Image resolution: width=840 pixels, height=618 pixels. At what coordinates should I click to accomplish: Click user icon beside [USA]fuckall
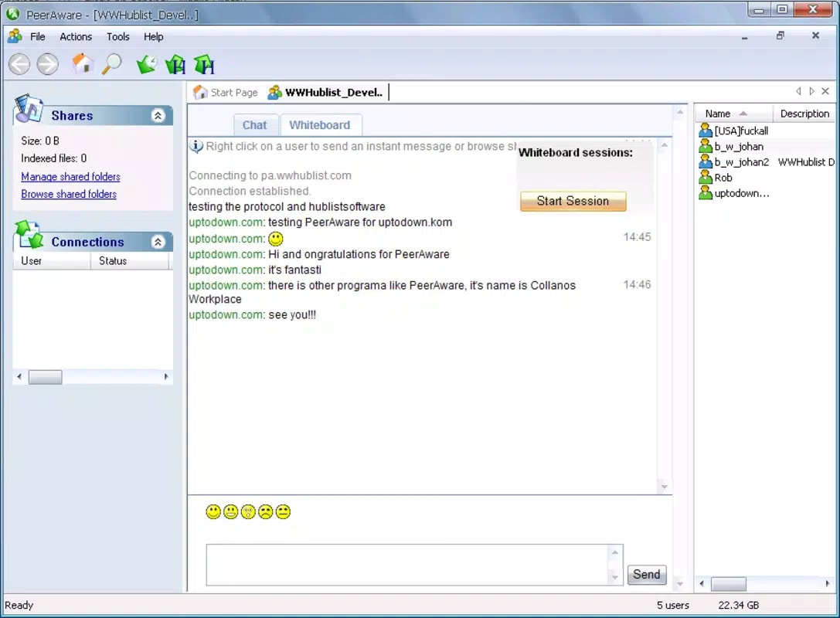(706, 130)
